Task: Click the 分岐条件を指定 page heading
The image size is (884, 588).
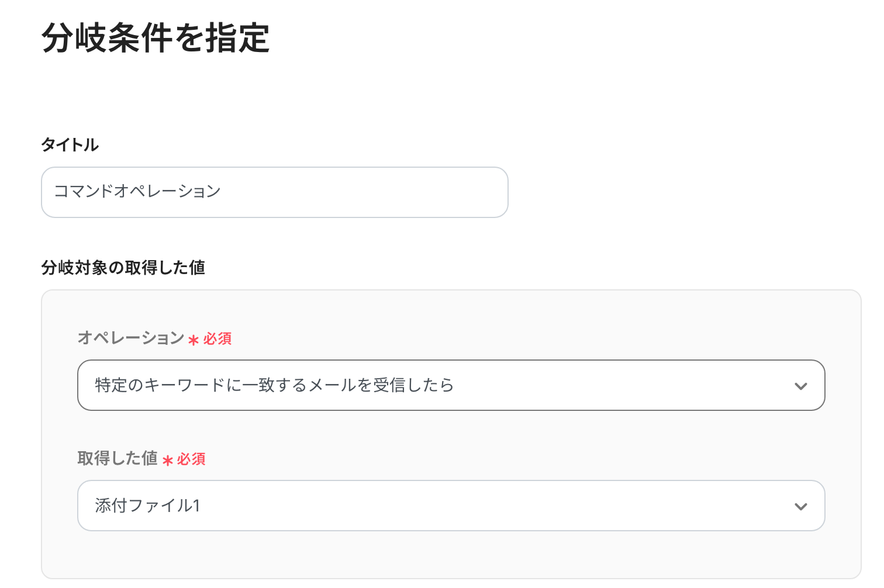Action: tap(156, 39)
